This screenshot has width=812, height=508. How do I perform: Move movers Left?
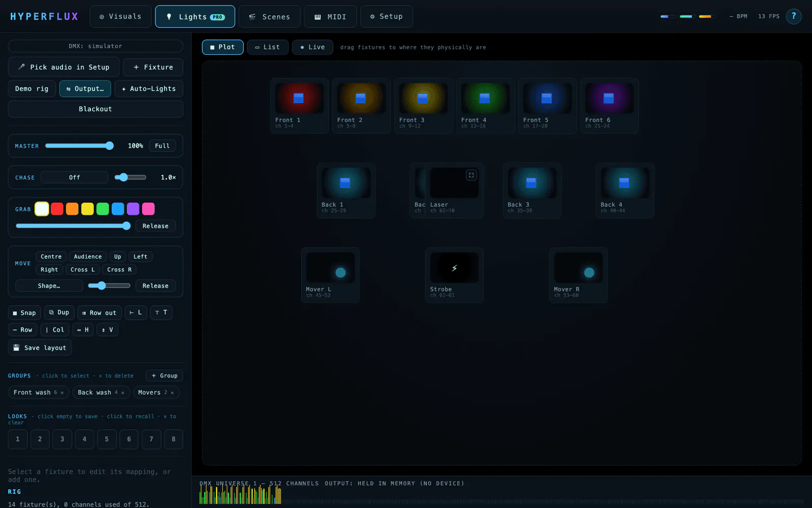click(141, 257)
